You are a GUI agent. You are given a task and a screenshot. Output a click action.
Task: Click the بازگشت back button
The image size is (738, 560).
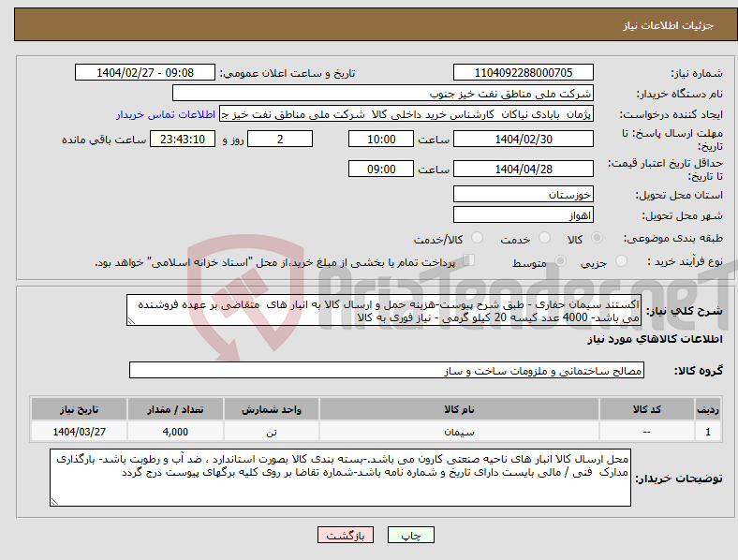[x=346, y=535]
